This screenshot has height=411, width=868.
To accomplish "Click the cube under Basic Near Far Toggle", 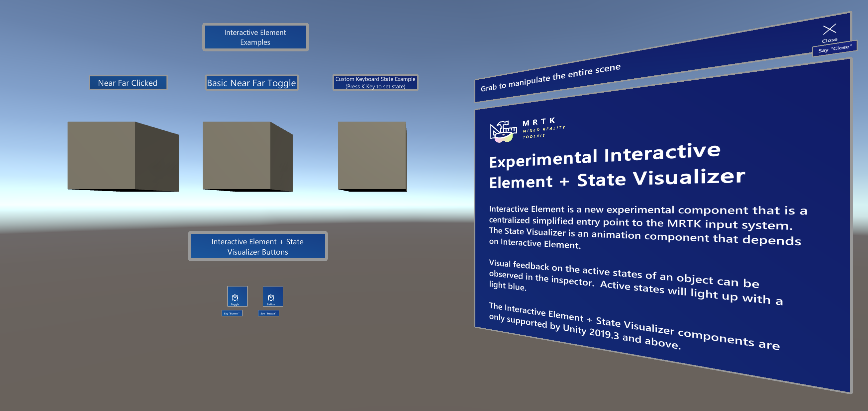I will click(247, 156).
